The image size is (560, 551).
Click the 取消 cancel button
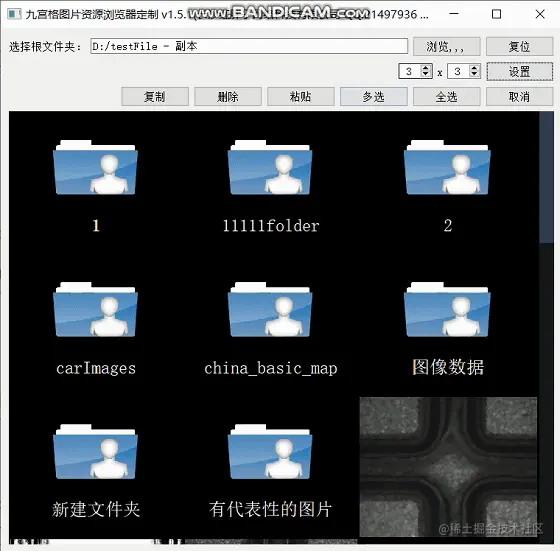click(x=519, y=96)
